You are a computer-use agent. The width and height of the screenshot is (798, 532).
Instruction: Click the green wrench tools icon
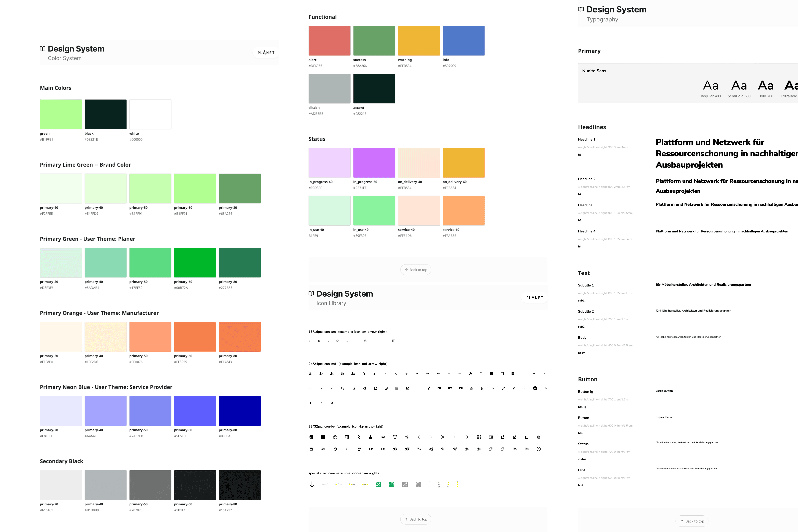point(378,484)
